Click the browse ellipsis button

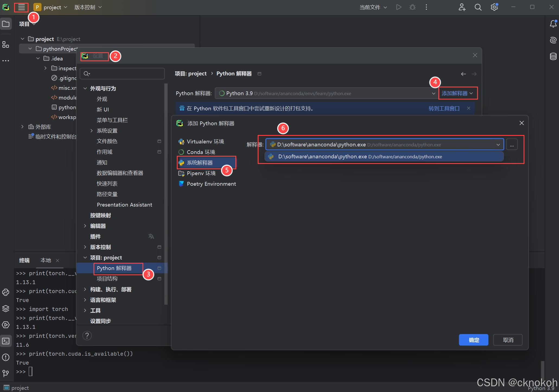(512, 144)
